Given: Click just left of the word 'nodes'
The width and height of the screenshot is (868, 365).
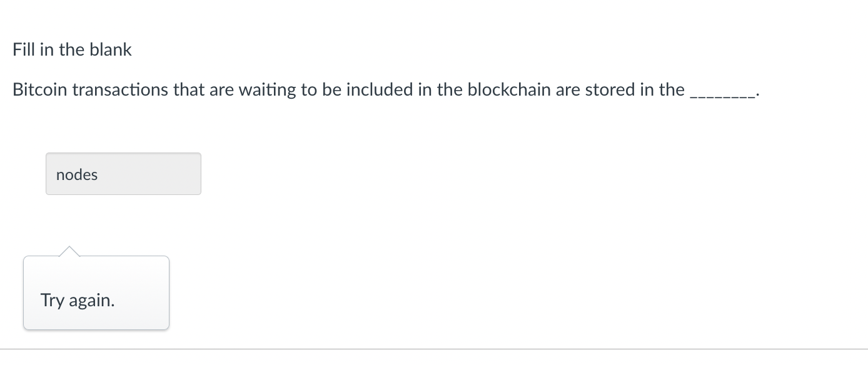Looking at the screenshot, I should click(x=54, y=175).
